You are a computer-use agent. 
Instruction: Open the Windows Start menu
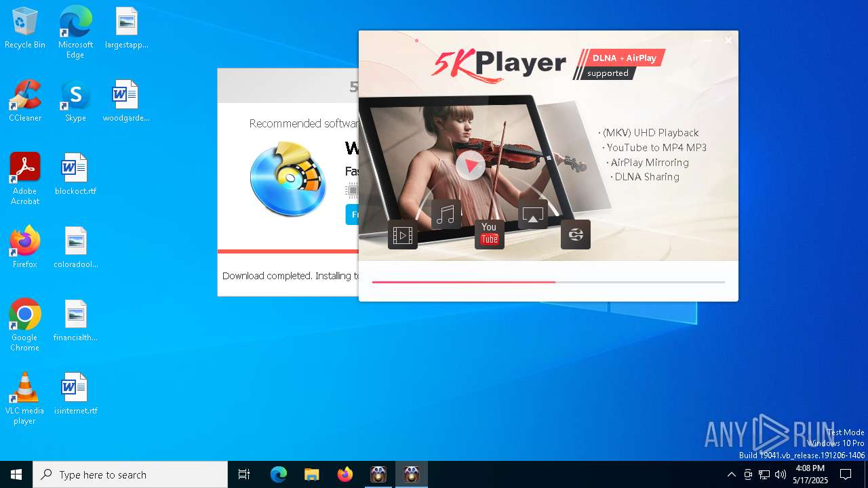tap(16, 474)
